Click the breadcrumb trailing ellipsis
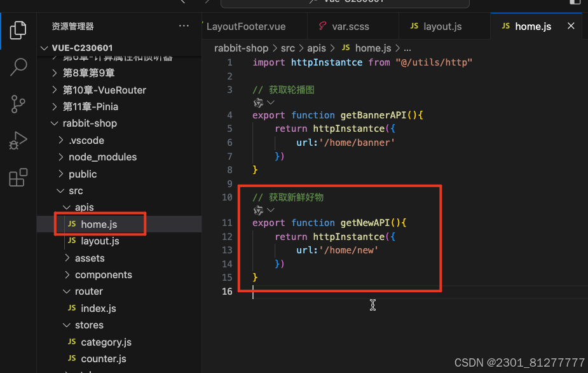Viewport: 588px width, 373px height. pyautogui.click(x=407, y=48)
